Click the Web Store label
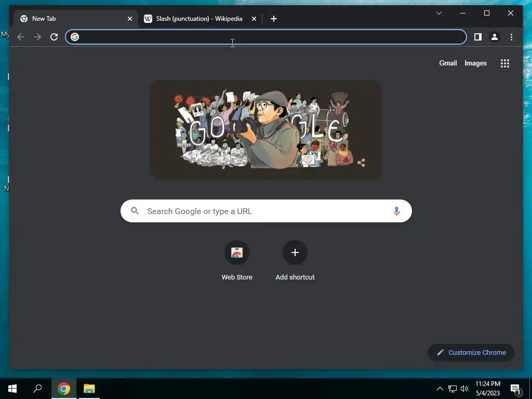 click(x=237, y=277)
